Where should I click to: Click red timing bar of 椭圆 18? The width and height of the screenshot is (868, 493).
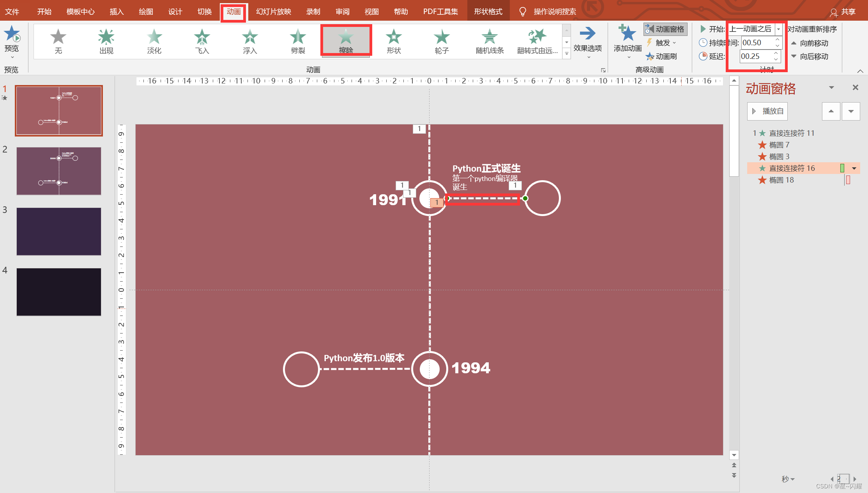pyautogui.click(x=848, y=180)
